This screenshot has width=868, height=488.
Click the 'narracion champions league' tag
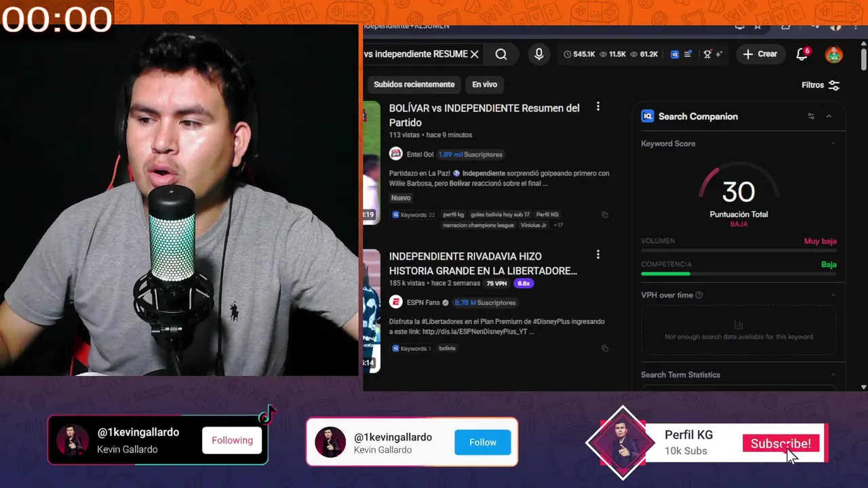(x=479, y=225)
